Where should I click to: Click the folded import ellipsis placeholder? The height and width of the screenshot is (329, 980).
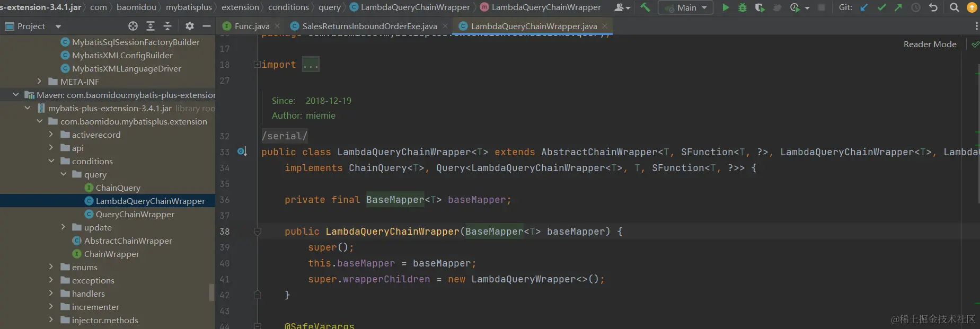pyautogui.click(x=311, y=65)
